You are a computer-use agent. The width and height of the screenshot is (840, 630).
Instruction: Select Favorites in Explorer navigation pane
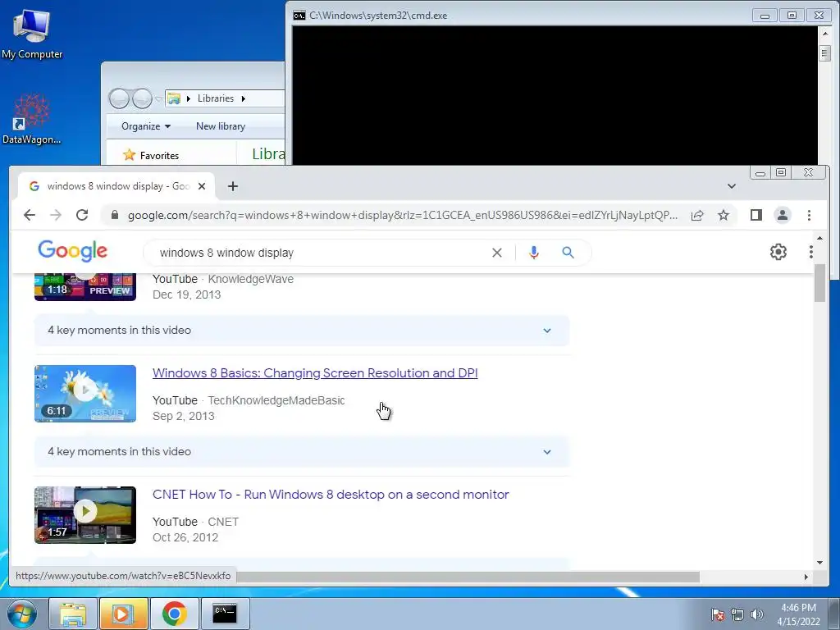pos(159,155)
